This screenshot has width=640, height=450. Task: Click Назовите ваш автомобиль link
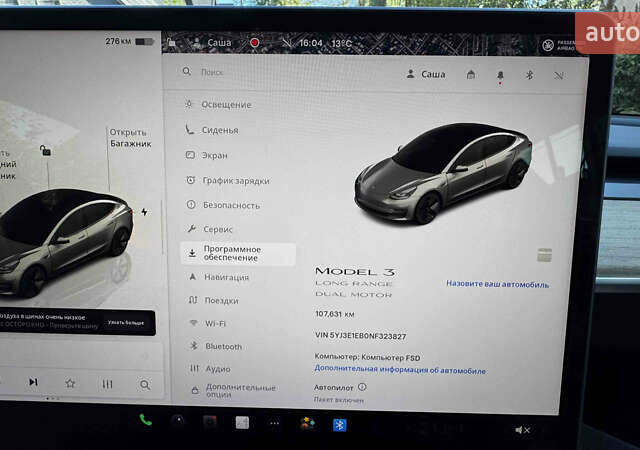pos(497,284)
